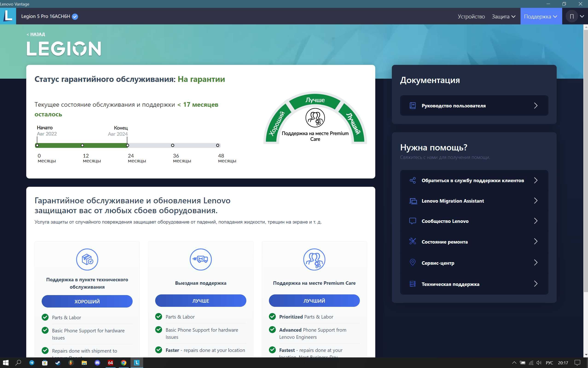Viewport: 588px width, 368px height.
Task: Click the 12 months marker on warranty timeline
Action: (82, 145)
